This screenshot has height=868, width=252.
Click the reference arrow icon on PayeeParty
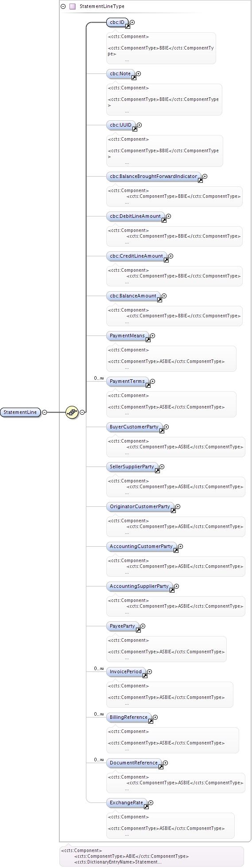138,630
